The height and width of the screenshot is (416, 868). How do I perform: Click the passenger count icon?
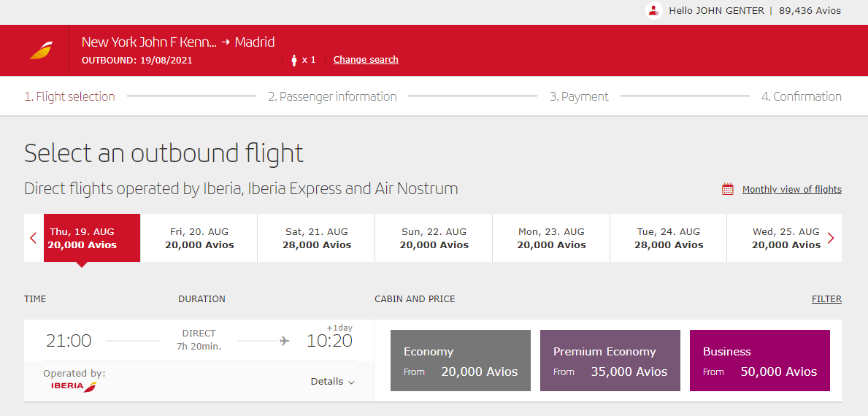tap(295, 60)
